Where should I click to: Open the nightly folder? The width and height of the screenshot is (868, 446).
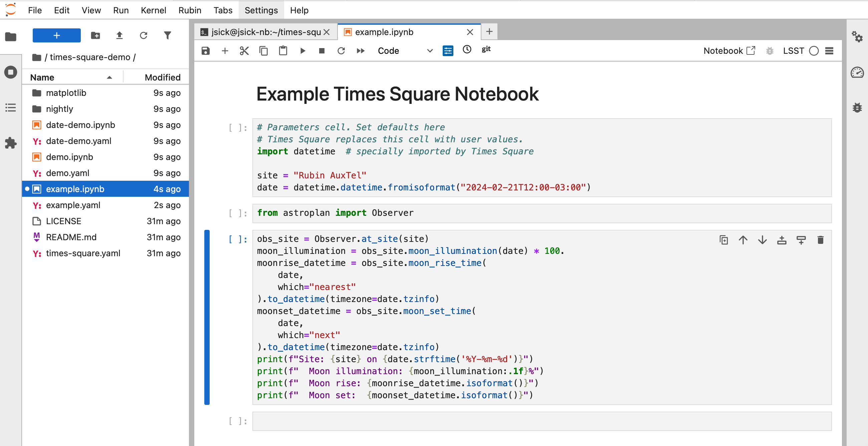click(106, 109)
